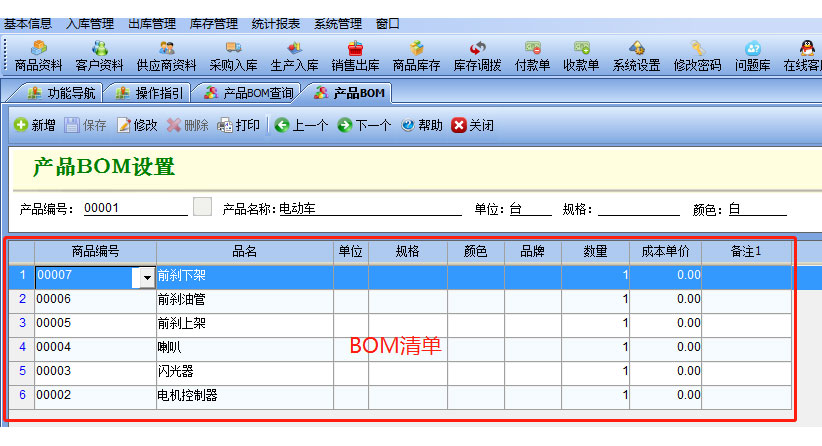Open 修改密码 change password icon
Screen dimensions: 822x446
tap(697, 56)
